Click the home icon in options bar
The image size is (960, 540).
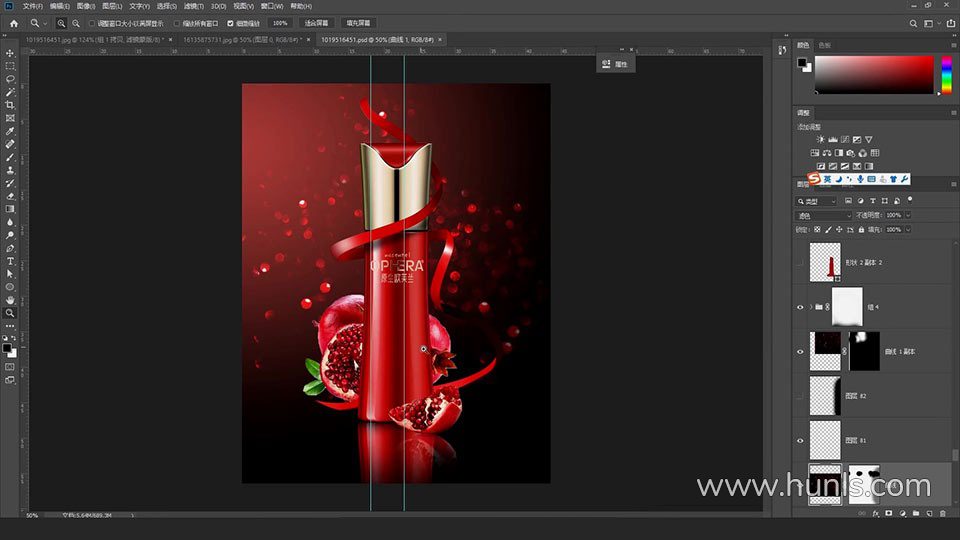pos(13,22)
